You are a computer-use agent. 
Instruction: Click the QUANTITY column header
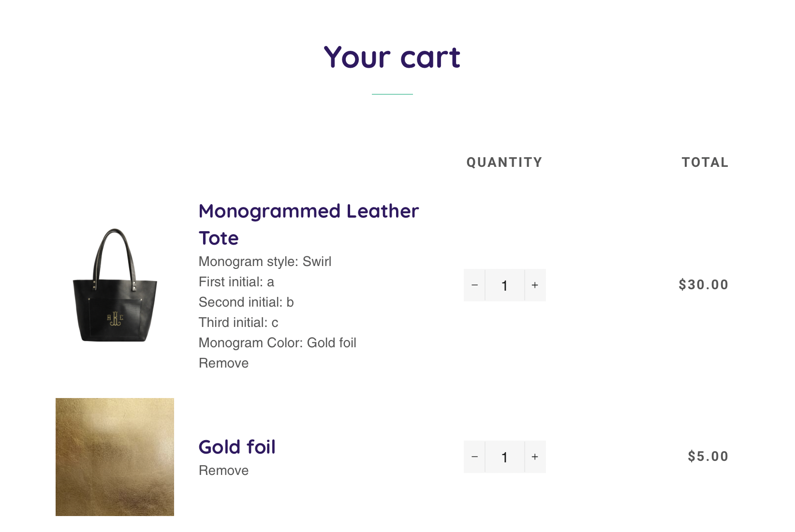click(x=504, y=163)
